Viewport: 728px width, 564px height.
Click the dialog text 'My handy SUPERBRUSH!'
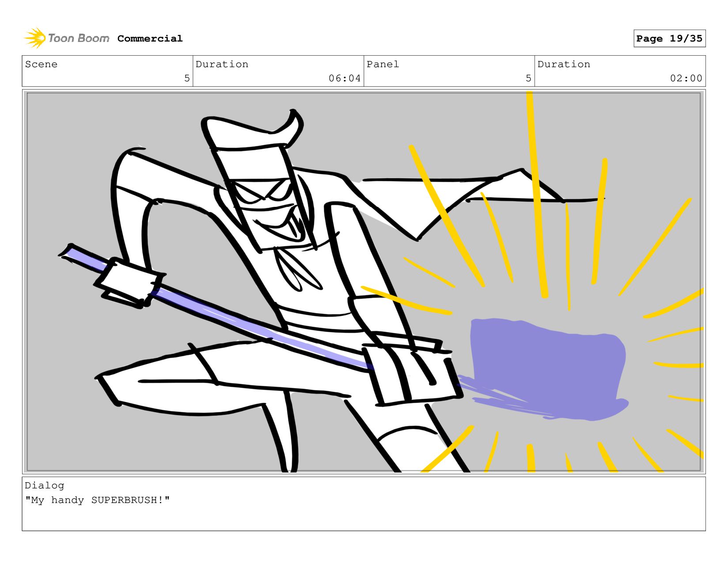coord(97,500)
